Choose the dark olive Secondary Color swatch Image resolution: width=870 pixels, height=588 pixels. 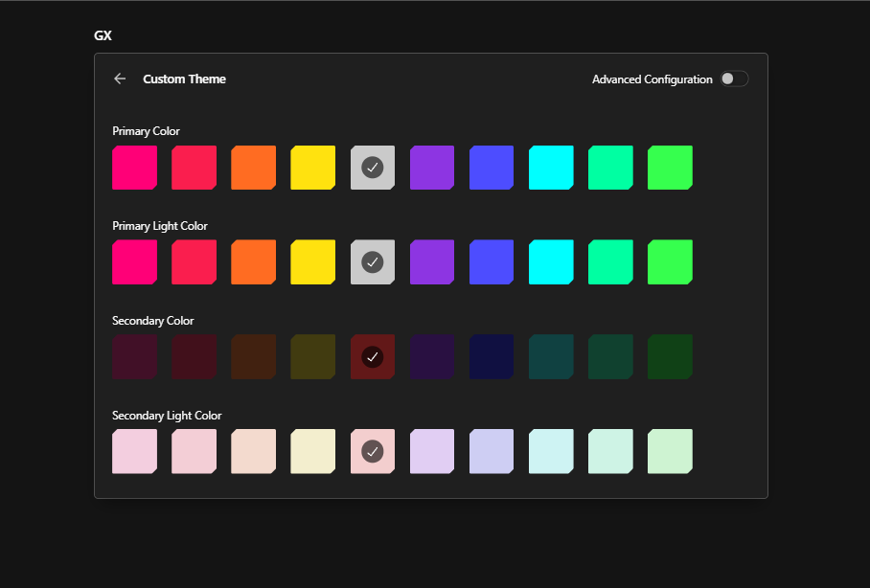click(312, 356)
